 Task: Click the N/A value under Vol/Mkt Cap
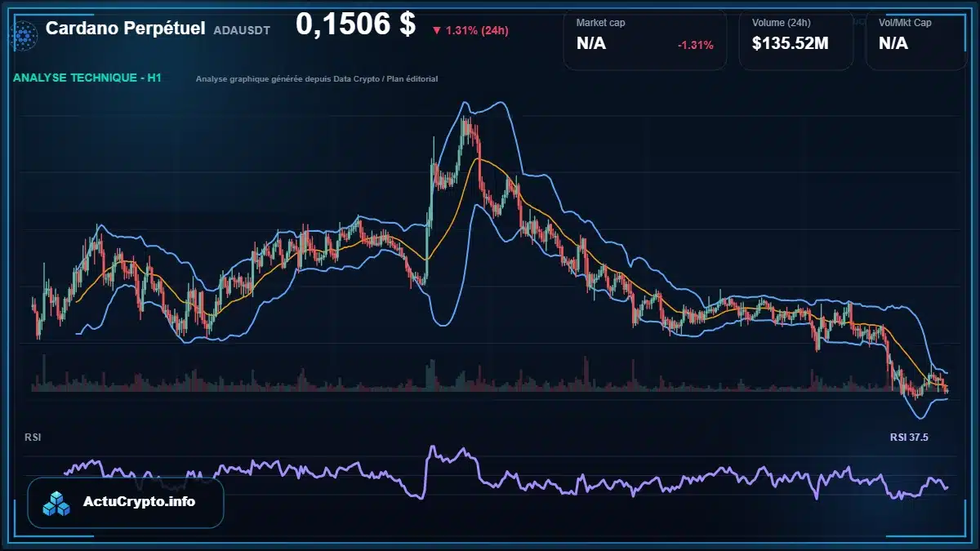click(893, 43)
